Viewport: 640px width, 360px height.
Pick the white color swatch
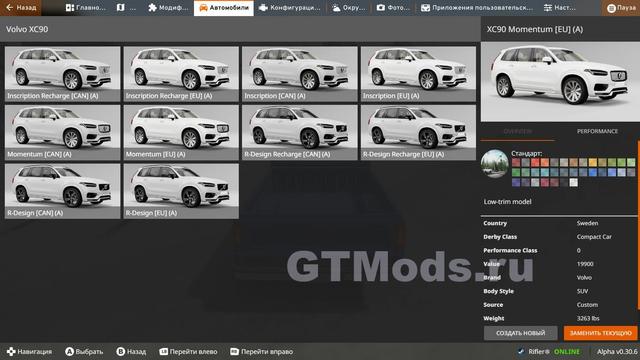573,182
